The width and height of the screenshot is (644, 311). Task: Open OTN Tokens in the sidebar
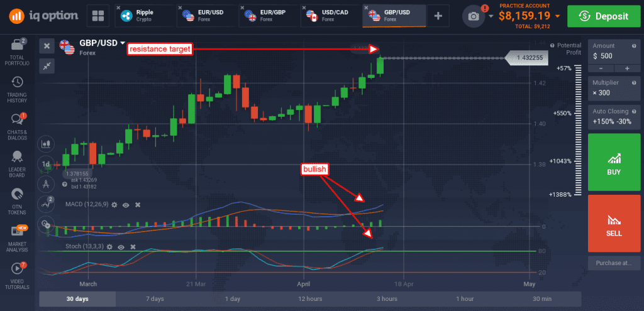tap(17, 201)
